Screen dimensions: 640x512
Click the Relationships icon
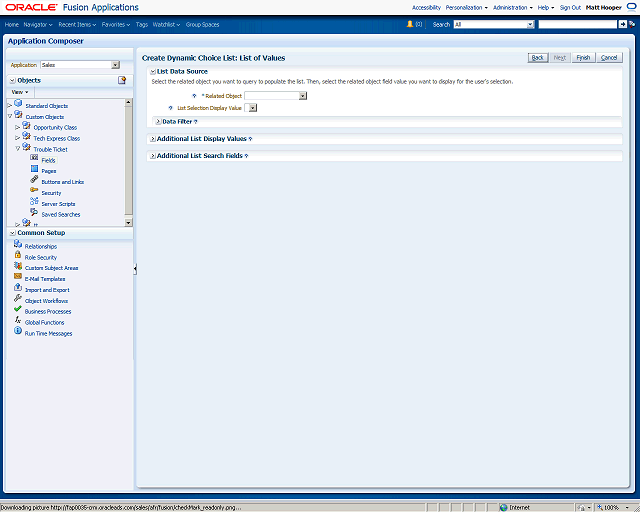pyautogui.click(x=18, y=245)
